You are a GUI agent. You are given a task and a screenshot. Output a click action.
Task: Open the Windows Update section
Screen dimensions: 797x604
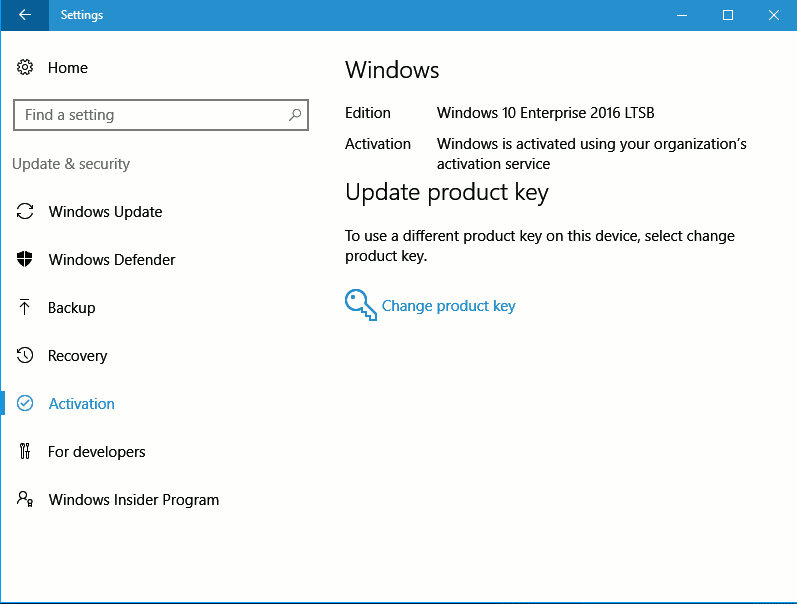pos(105,212)
